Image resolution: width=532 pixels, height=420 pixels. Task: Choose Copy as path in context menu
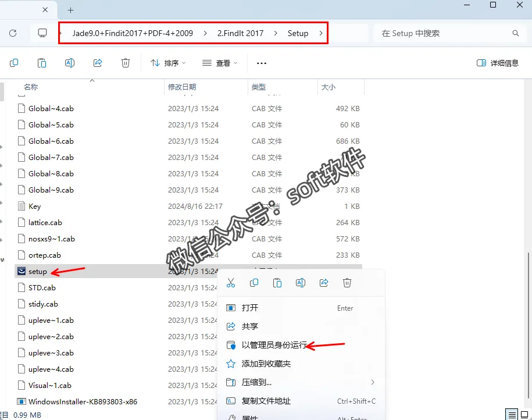(x=301, y=401)
